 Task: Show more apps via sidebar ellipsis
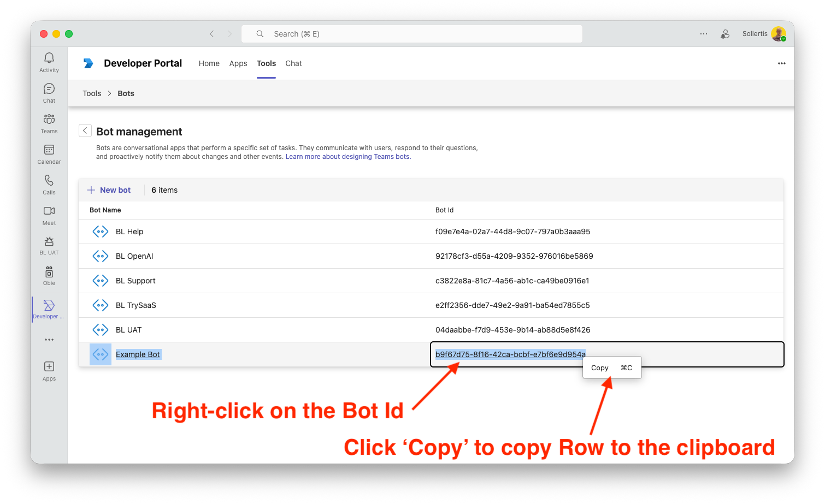pos(49,340)
